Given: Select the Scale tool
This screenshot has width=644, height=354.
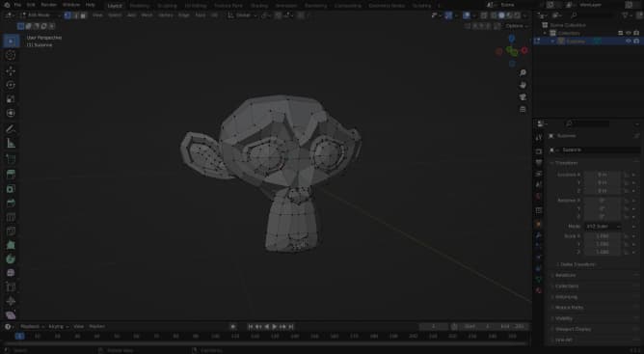Looking at the screenshot, I should click(11, 98).
